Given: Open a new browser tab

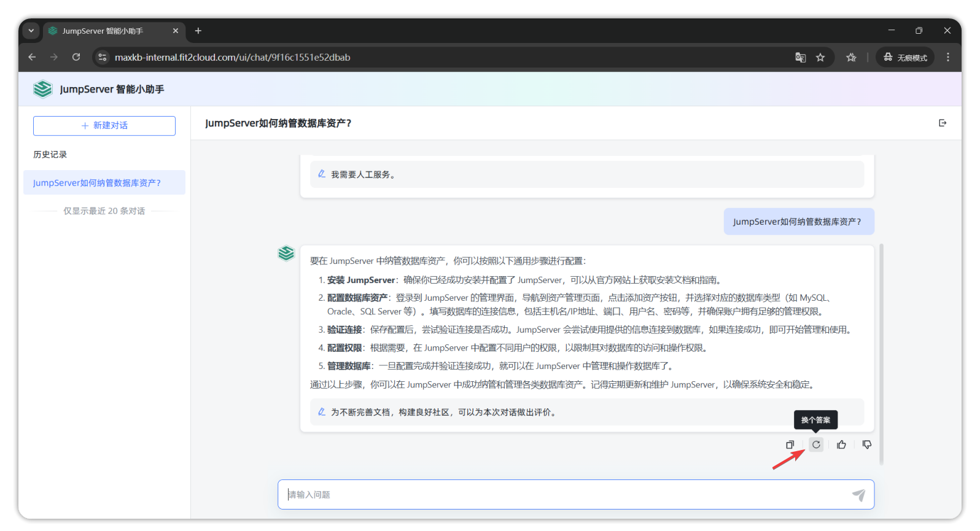Looking at the screenshot, I should click(198, 31).
